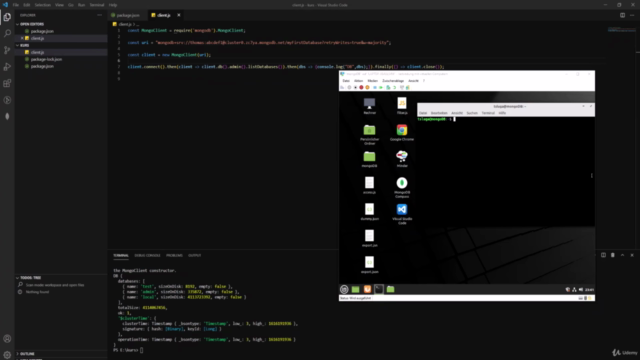Split the terminal in the panel
Screen dimensions: 640x360
coord(603,255)
